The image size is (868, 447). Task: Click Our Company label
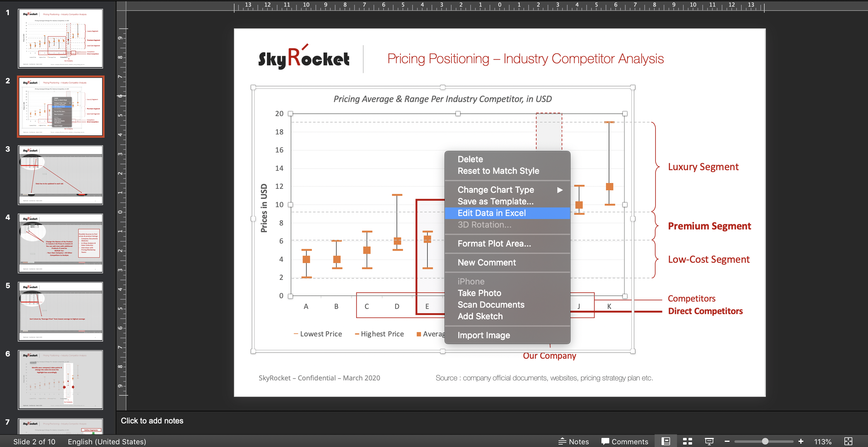(549, 356)
